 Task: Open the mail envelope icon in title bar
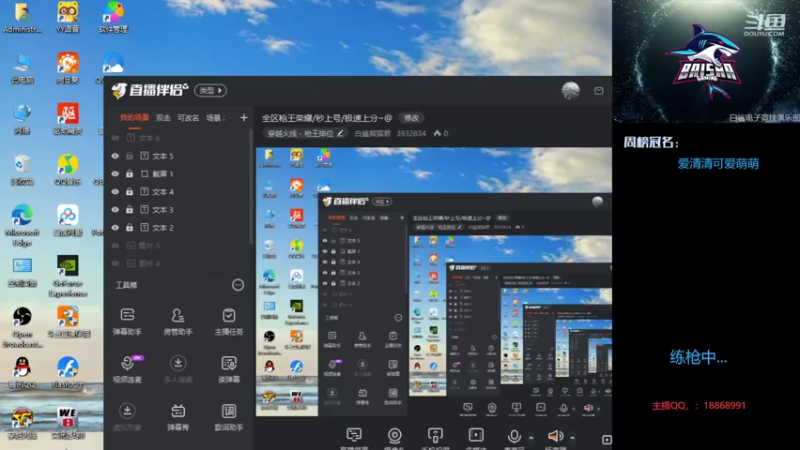pyautogui.click(x=598, y=91)
